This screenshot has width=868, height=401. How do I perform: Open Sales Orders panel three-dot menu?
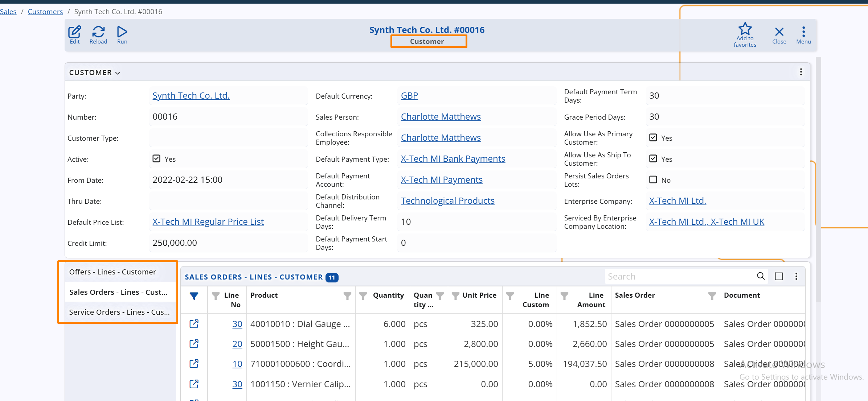[796, 276]
